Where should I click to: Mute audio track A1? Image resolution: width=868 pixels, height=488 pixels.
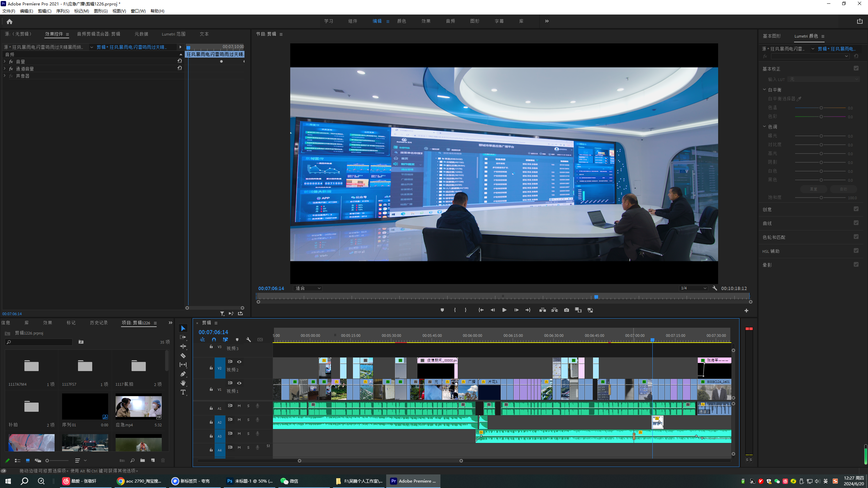[239, 406]
